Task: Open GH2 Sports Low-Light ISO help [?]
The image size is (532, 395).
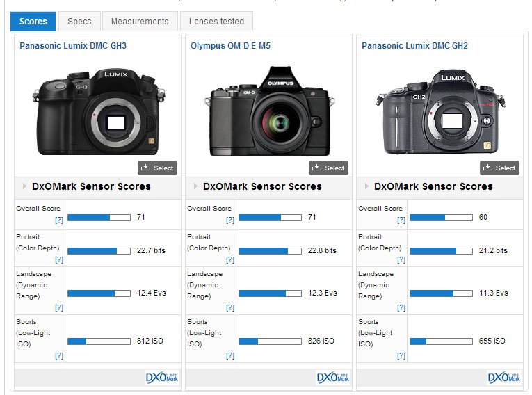Action: tap(401, 355)
